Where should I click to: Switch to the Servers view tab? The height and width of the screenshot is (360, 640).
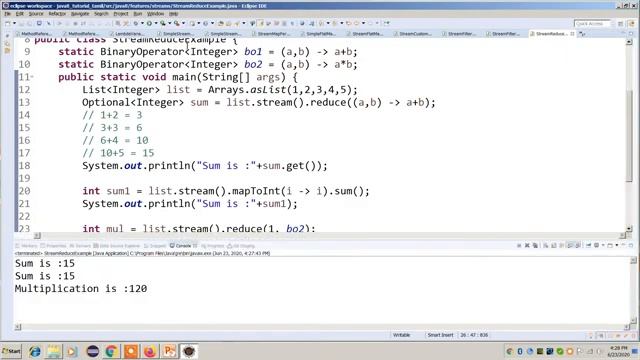pyautogui.click(x=80, y=246)
